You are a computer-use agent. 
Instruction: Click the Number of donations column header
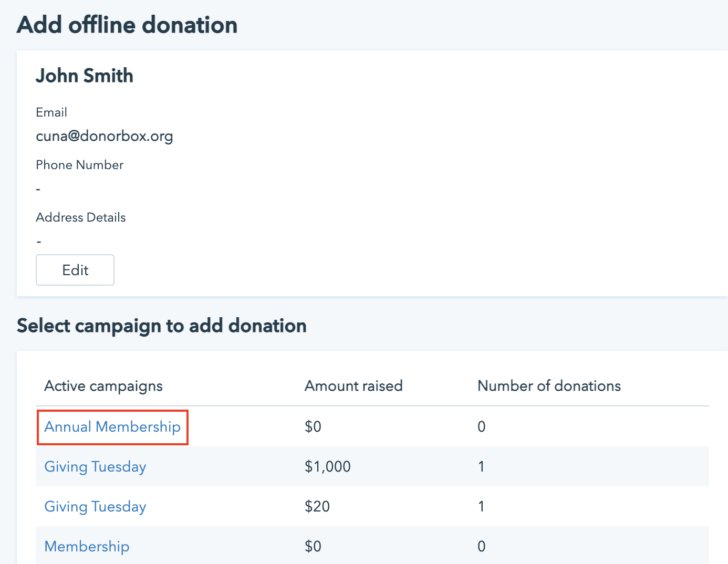click(549, 386)
